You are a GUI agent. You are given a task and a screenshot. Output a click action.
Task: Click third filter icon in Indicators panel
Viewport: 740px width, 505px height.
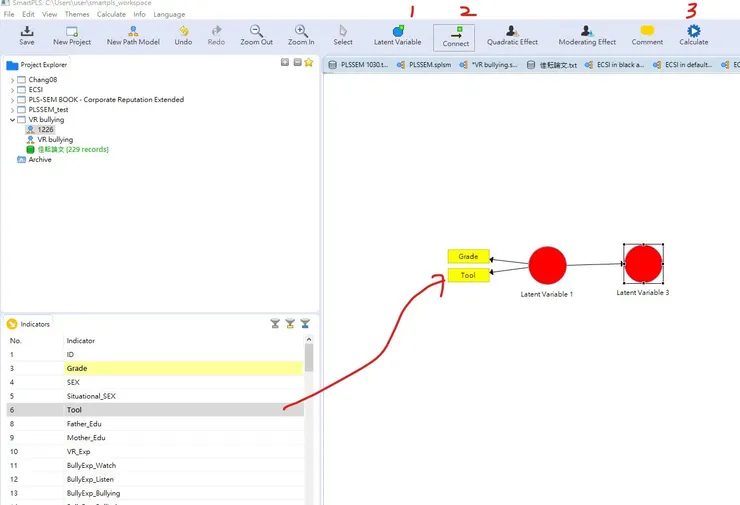[305, 324]
